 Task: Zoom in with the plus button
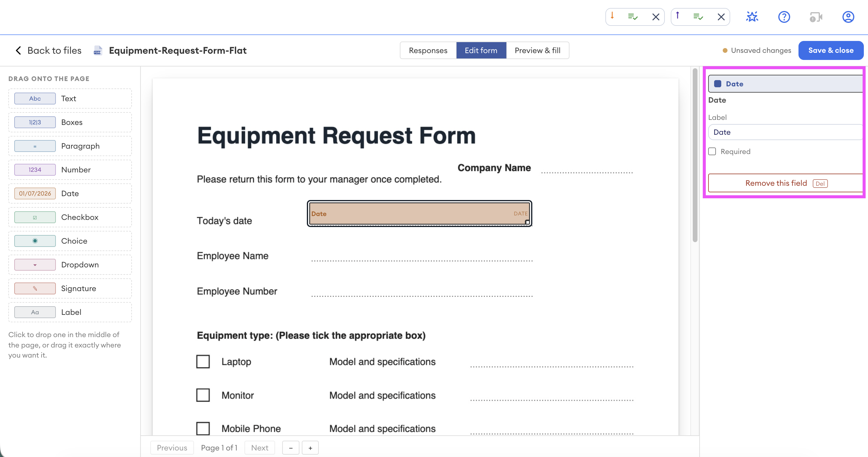point(310,448)
